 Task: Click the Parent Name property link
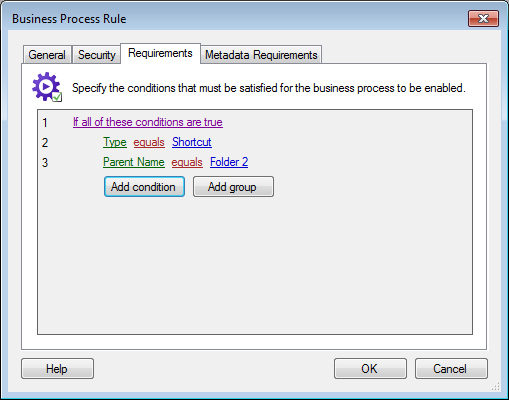[134, 162]
